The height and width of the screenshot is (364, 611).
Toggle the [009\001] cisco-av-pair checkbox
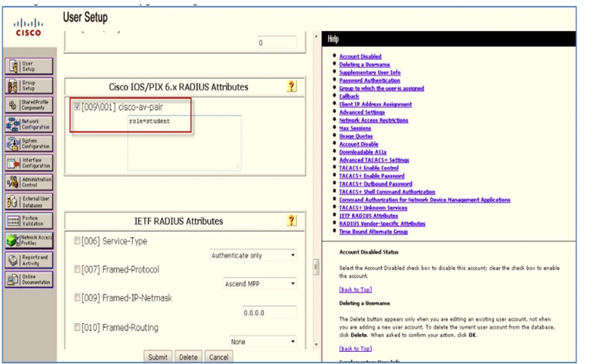point(77,106)
